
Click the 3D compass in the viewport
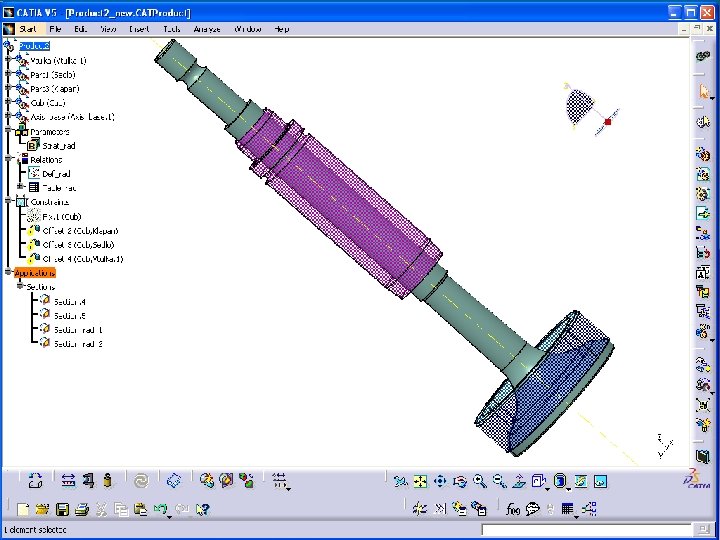[590, 109]
